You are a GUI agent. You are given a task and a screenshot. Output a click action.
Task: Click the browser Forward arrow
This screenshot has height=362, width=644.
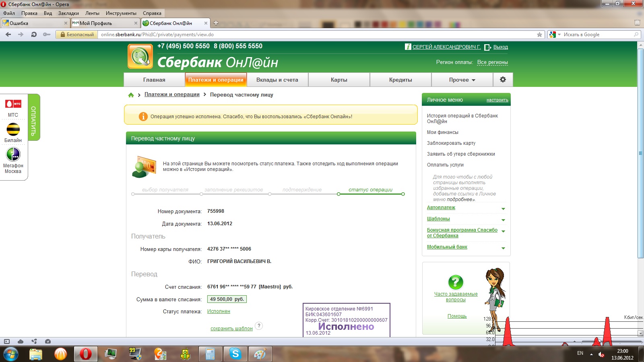pyautogui.click(x=21, y=35)
